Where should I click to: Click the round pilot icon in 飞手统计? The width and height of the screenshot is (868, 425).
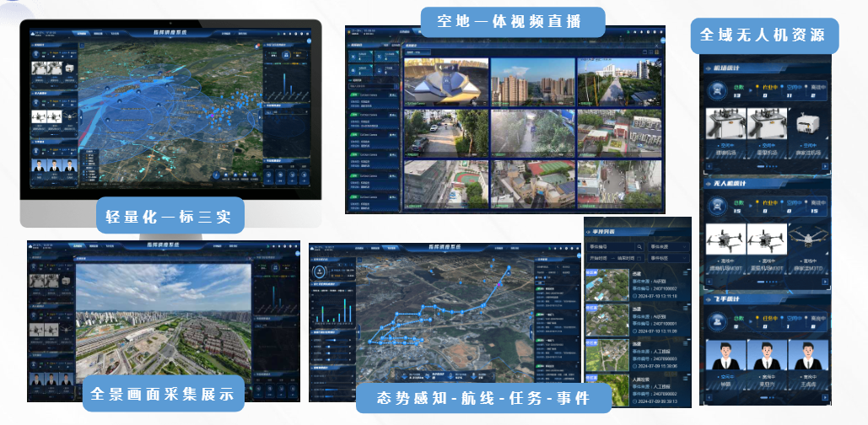(x=716, y=322)
